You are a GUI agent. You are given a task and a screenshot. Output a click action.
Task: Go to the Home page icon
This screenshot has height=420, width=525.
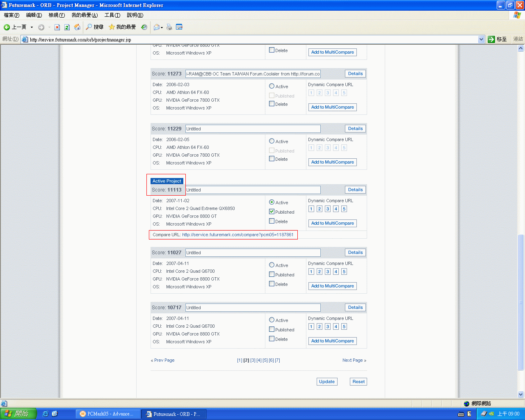(77, 27)
